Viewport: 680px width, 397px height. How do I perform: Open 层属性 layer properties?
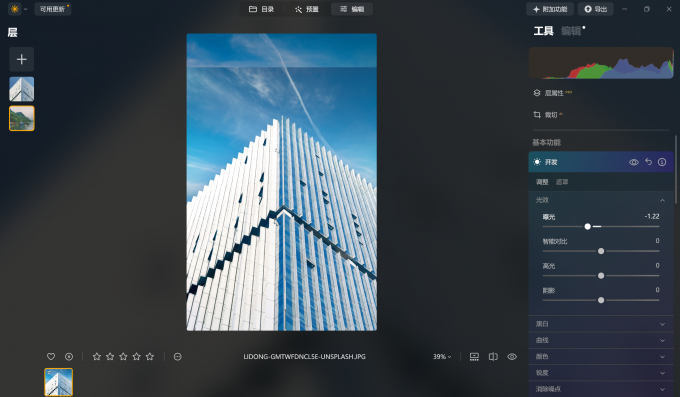(552, 93)
